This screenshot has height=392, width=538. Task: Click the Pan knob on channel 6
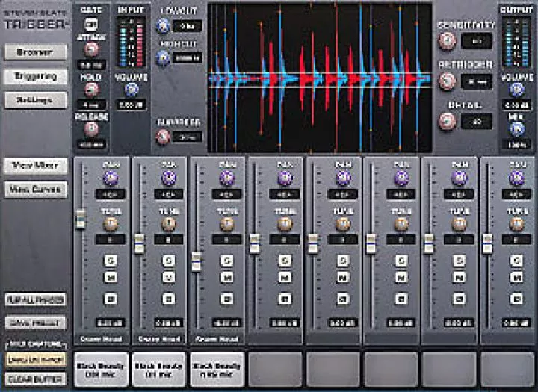pos(401,178)
